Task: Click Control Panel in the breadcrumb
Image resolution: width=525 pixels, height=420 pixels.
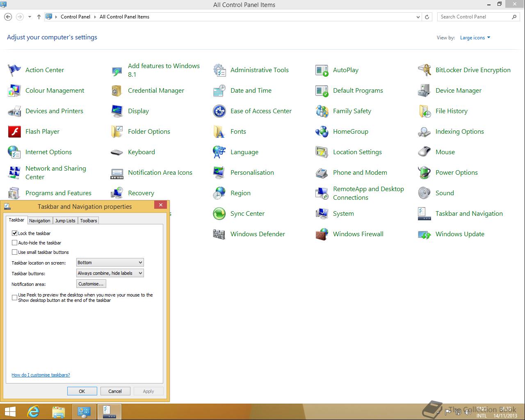Action: coord(75,17)
